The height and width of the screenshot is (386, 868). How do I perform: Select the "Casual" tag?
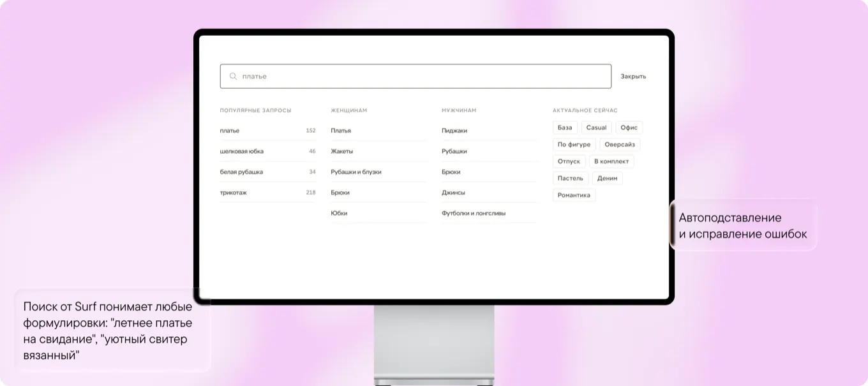(x=596, y=128)
